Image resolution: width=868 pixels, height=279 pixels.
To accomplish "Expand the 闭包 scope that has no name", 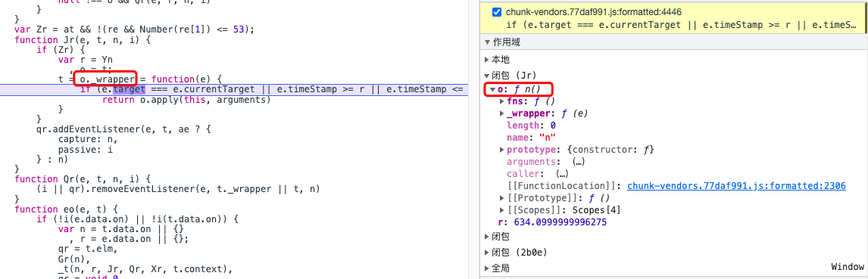I will [486, 237].
